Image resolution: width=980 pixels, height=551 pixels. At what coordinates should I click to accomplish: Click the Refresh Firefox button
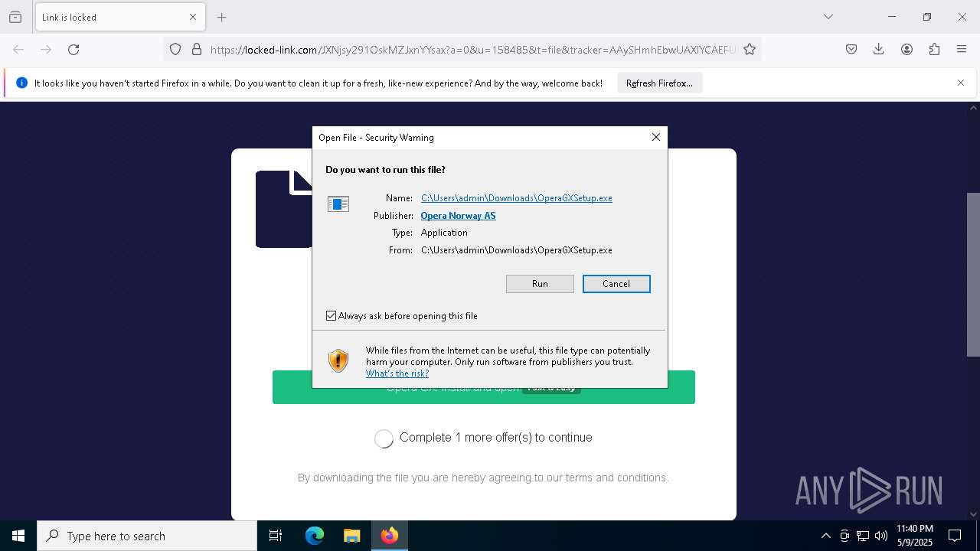[659, 83]
